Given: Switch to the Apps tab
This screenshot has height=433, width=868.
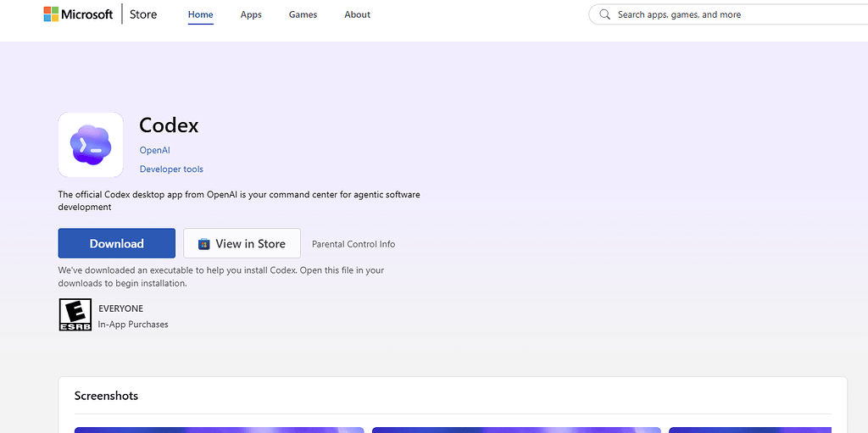Looking at the screenshot, I should tap(251, 14).
